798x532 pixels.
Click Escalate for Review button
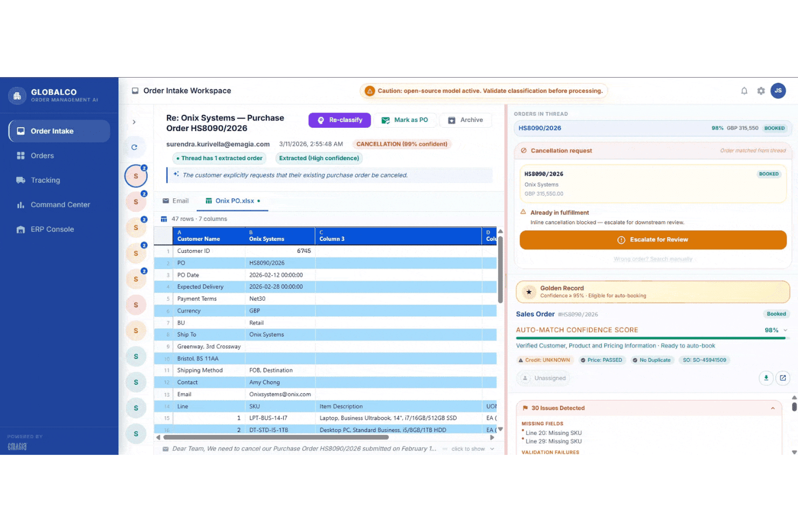[x=653, y=240]
